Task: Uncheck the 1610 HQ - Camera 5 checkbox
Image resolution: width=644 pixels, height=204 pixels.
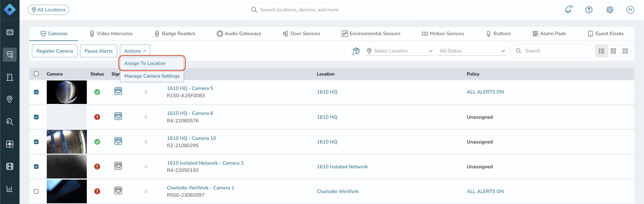Action: pyautogui.click(x=36, y=92)
